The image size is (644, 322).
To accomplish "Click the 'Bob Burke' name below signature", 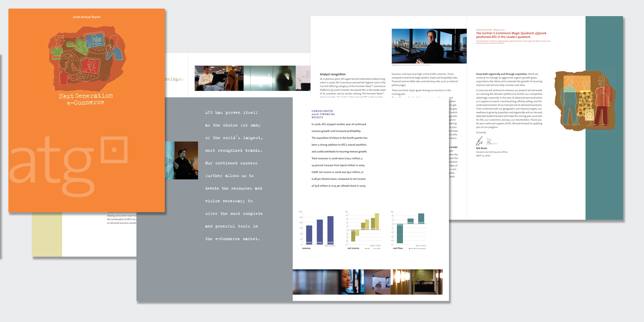I will pos(481,148).
